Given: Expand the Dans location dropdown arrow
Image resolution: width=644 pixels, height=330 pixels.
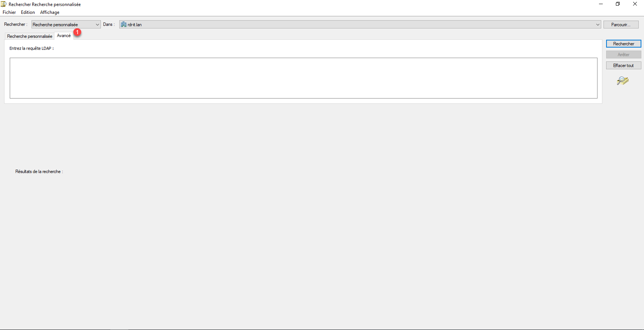Looking at the screenshot, I should [x=597, y=24].
